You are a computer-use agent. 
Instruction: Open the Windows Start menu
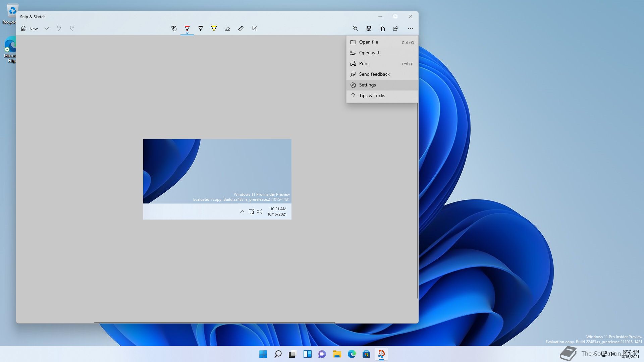263,354
